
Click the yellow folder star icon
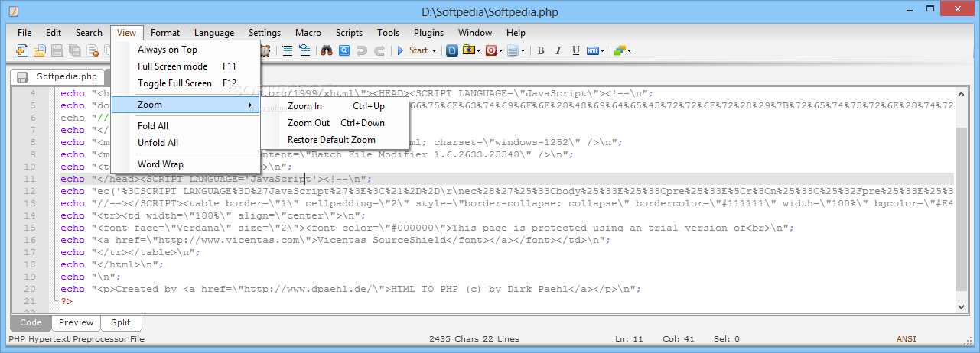coord(469,51)
